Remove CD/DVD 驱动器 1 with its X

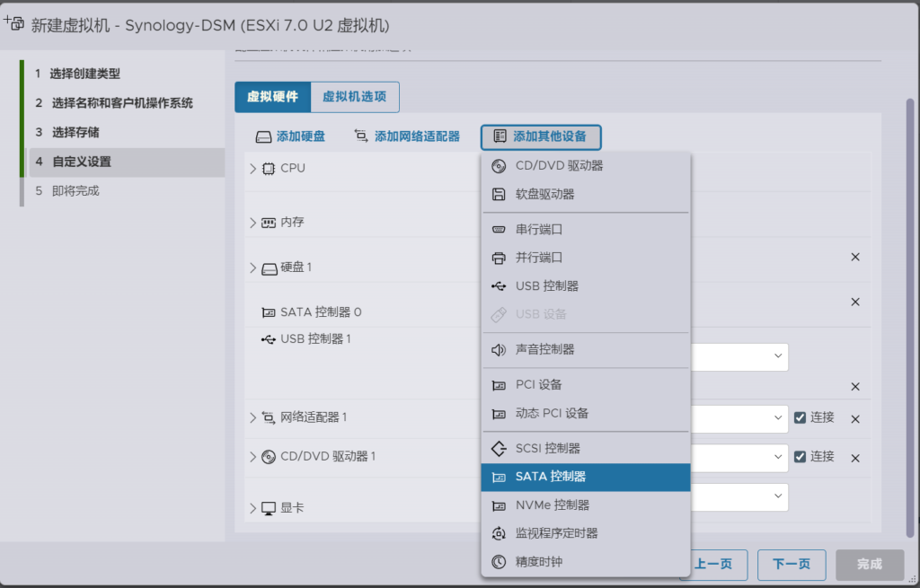pos(855,459)
